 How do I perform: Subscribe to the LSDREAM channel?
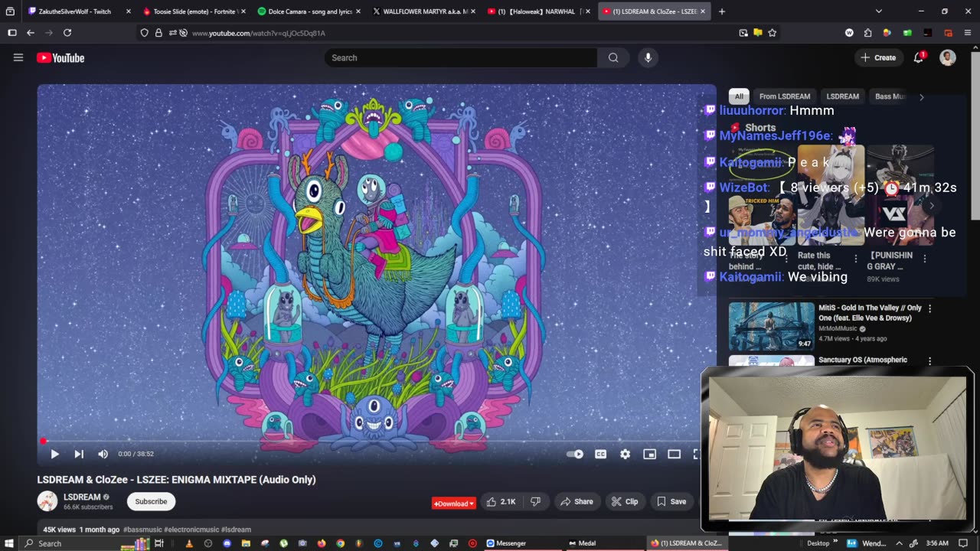[151, 501]
